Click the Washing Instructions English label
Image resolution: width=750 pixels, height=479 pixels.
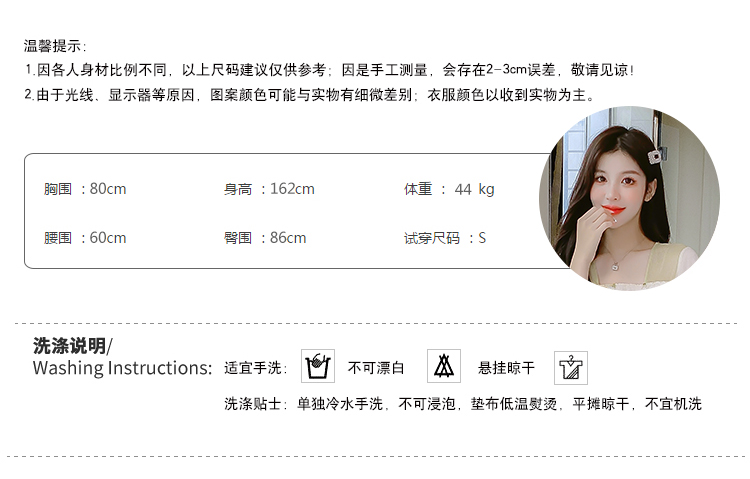(122, 368)
